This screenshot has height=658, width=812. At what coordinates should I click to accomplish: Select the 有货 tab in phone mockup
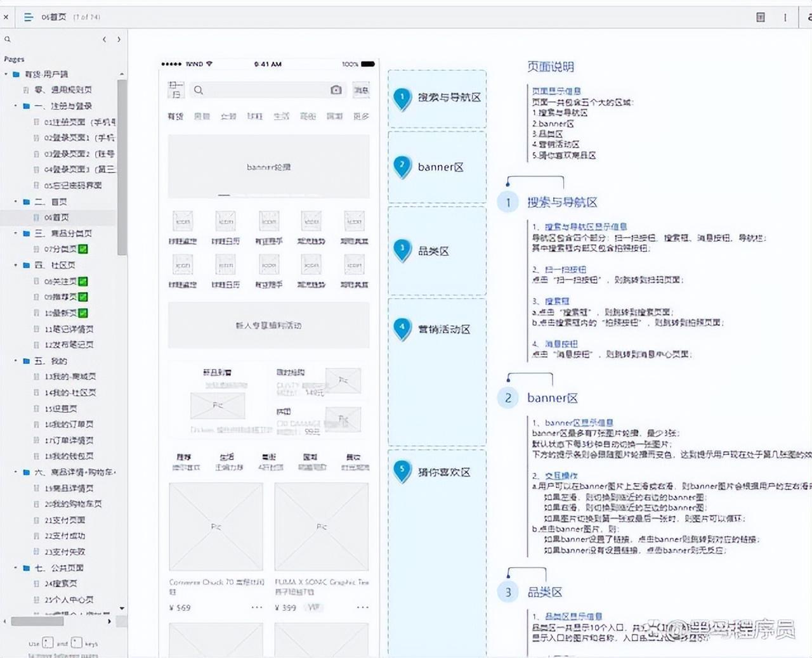pos(176,117)
